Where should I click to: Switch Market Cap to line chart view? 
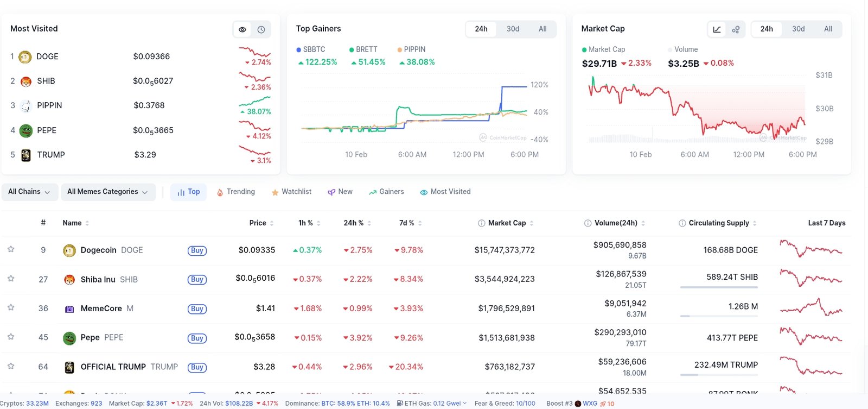pyautogui.click(x=717, y=29)
